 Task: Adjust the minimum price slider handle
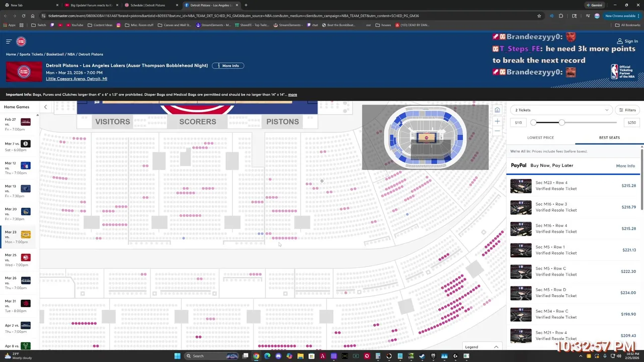(533, 122)
